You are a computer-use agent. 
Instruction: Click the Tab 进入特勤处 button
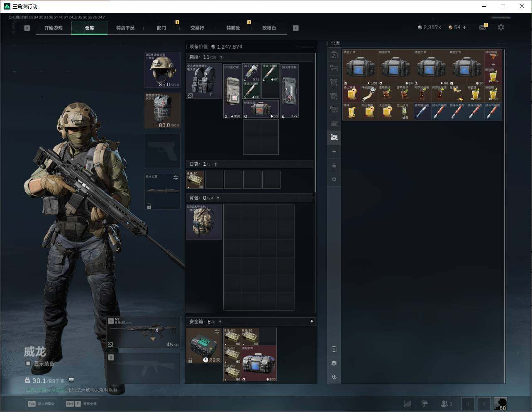42,404
